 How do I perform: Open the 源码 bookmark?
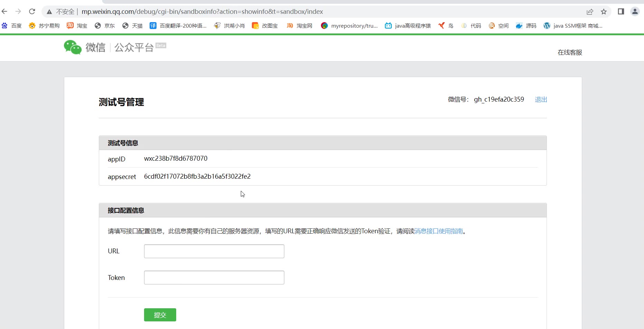[526, 26]
